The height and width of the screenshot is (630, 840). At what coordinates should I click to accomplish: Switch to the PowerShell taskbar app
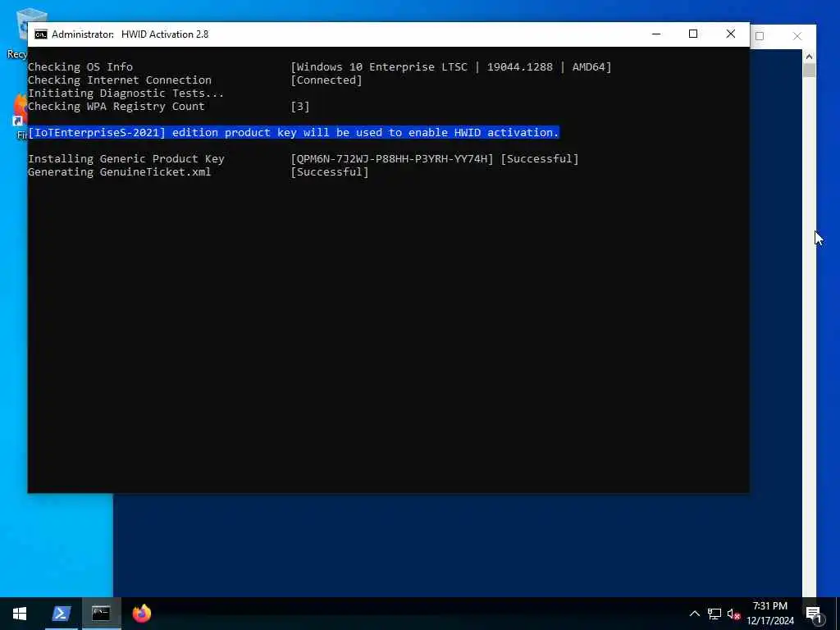pyautogui.click(x=61, y=614)
